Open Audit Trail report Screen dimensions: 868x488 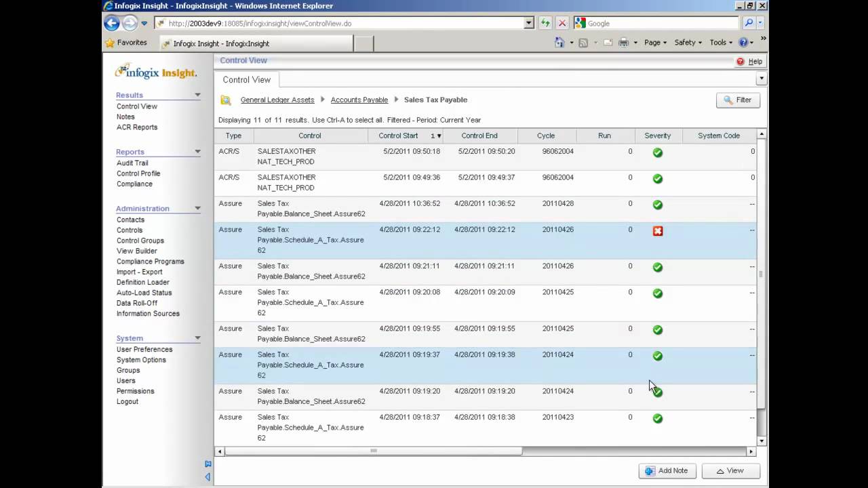point(132,163)
